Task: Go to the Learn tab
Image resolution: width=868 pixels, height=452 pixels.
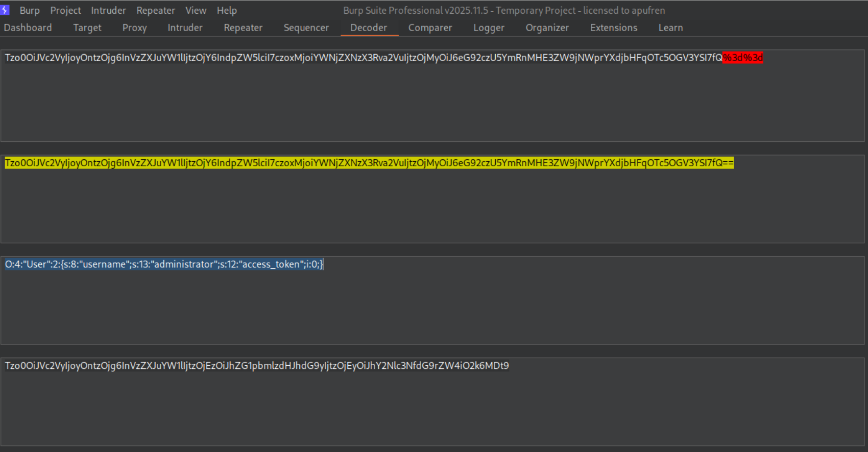Action: (670, 28)
